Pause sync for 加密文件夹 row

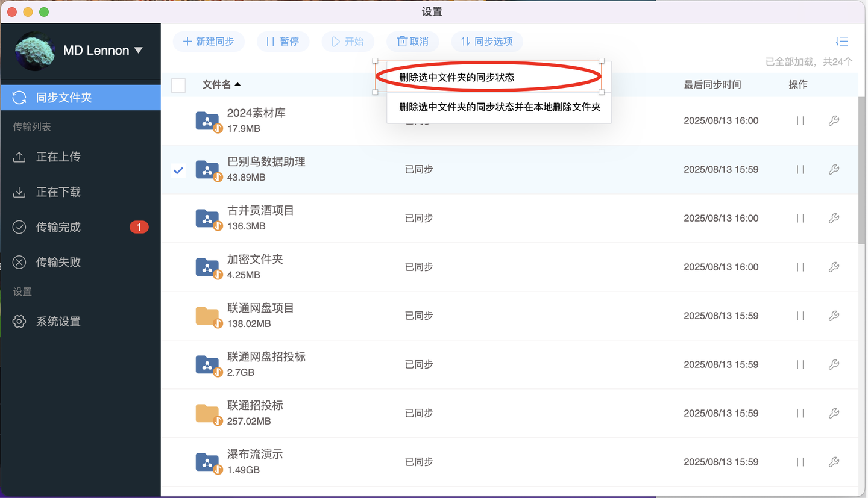[800, 267]
